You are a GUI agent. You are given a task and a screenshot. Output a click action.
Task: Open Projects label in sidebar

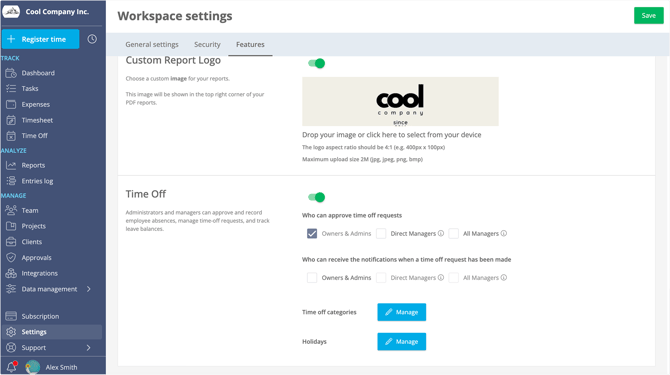click(34, 226)
